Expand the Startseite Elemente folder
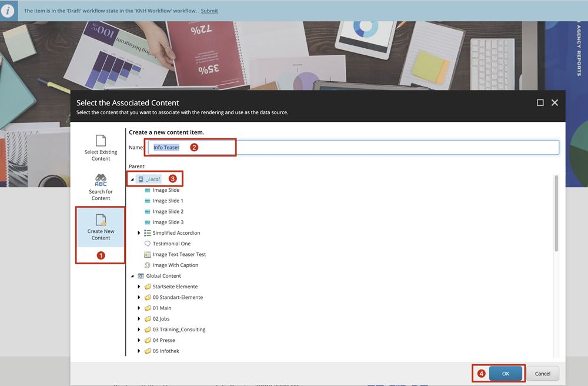 click(139, 287)
